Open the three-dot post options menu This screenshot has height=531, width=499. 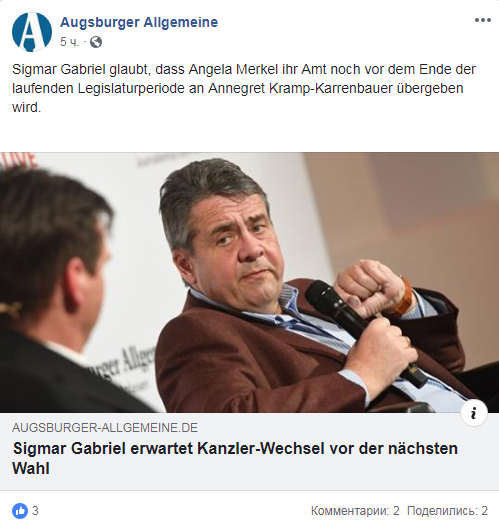482,20
